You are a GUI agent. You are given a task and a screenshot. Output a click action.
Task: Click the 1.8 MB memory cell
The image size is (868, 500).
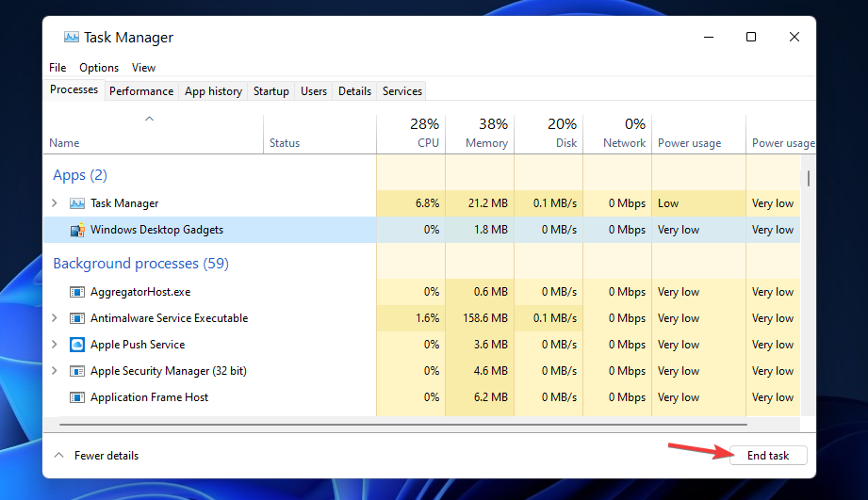tap(480, 230)
